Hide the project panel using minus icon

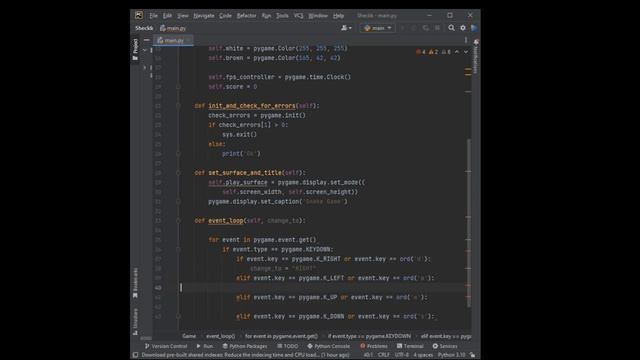[147, 40]
